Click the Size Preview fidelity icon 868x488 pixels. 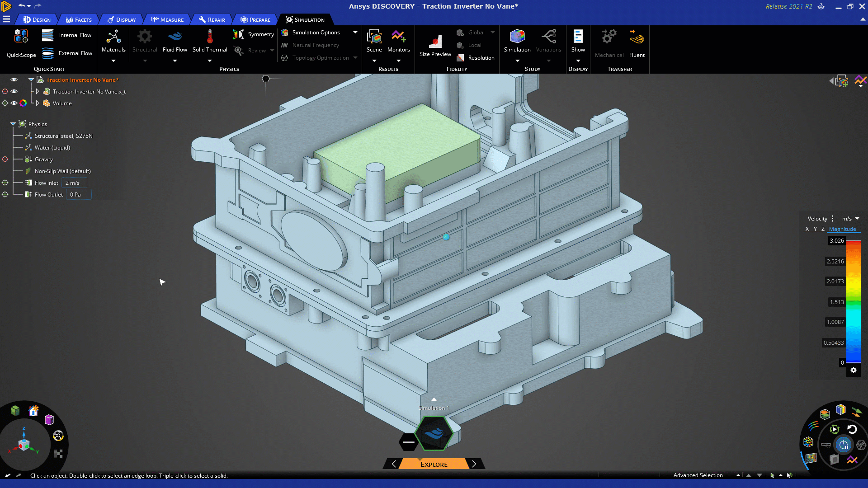pyautogui.click(x=435, y=42)
